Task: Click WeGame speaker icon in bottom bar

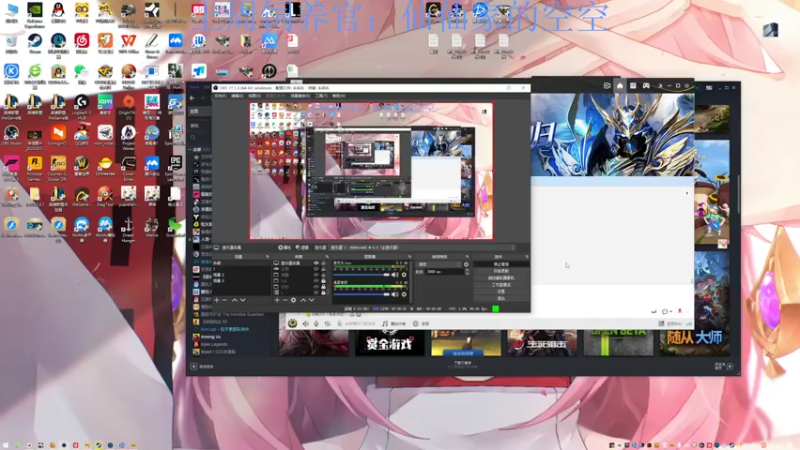Action: (306, 323)
